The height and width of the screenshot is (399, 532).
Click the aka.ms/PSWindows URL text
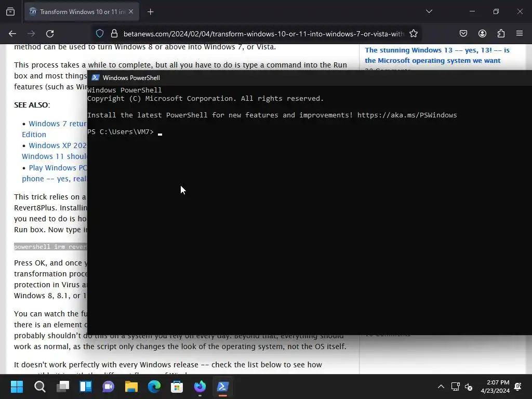click(x=407, y=115)
